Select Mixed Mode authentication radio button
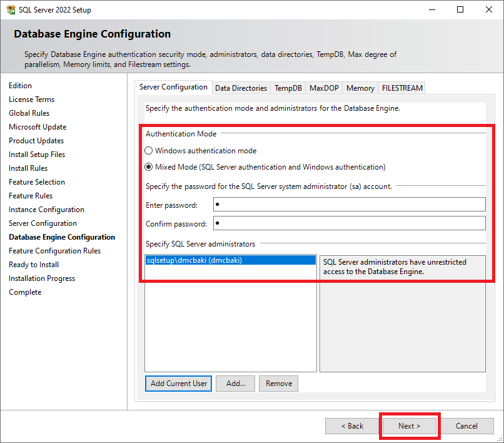This screenshot has height=443, width=504. point(149,167)
